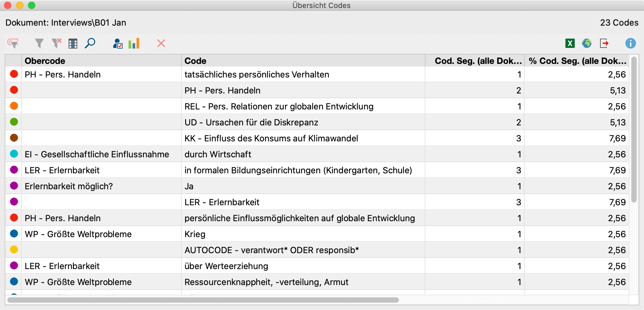Screen dimensions: 644x310
Task: Export the overview as HTML webpage
Action: pos(587,43)
